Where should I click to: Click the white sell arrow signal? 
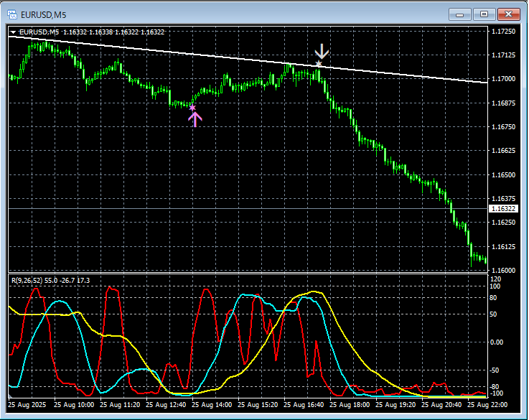click(x=322, y=51)
